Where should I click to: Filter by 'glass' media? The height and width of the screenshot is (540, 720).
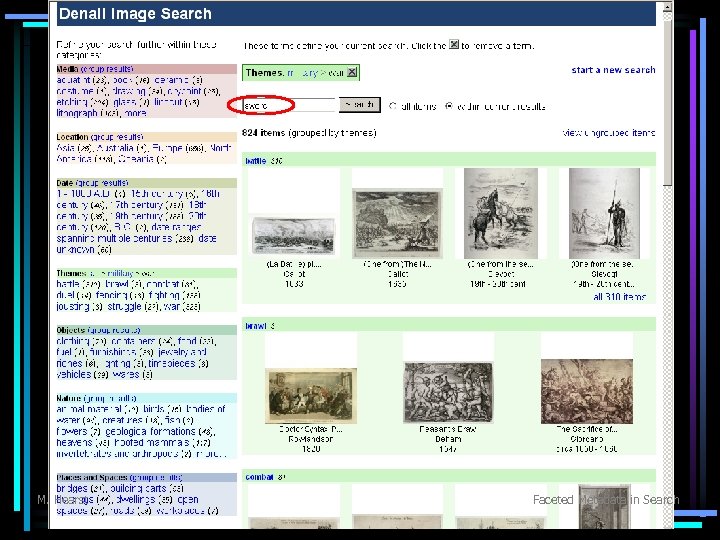tap(124, 102)
